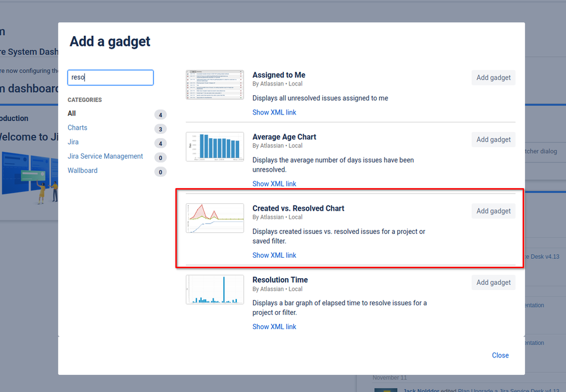Click the Average Age Chart thumbnail
The image size is (566, 392).
tap(215, 147)
